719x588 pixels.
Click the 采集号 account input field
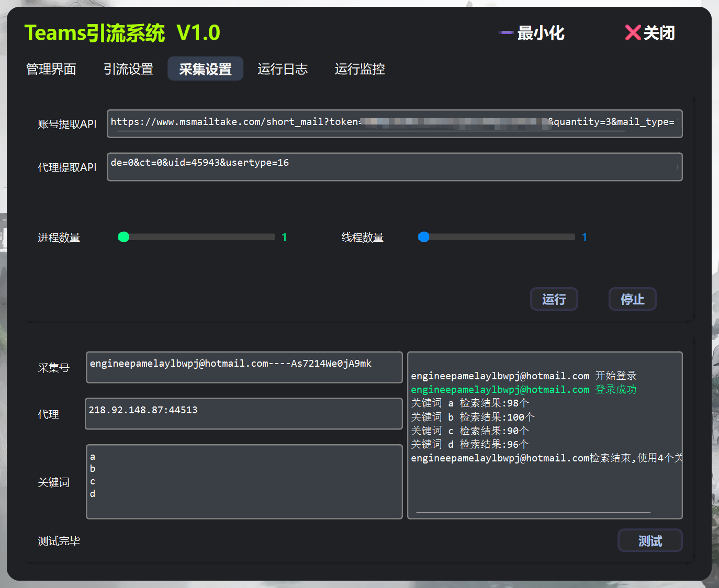(x=244, y=367)
